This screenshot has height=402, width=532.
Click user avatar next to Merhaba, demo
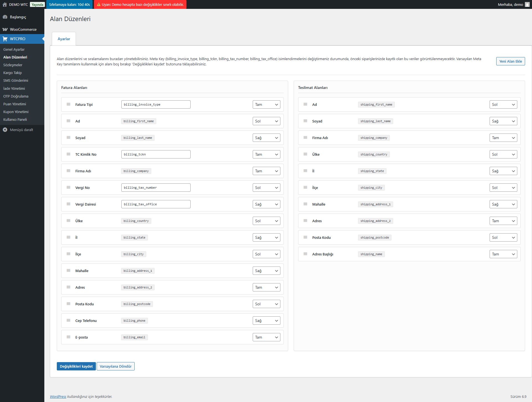[x=527, y=4]
